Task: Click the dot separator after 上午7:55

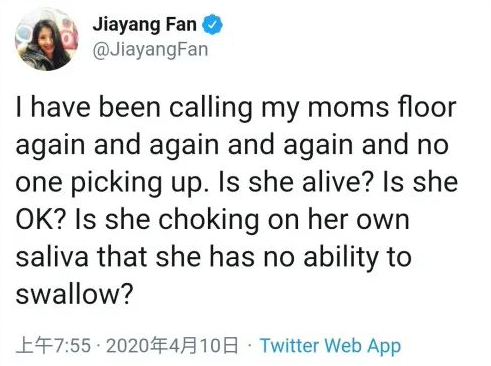Action: tap(98, 345)
